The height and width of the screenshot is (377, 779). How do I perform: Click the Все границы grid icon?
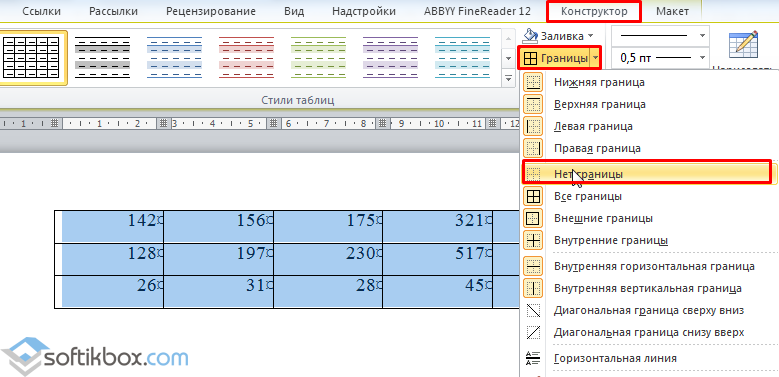[533, 196]
